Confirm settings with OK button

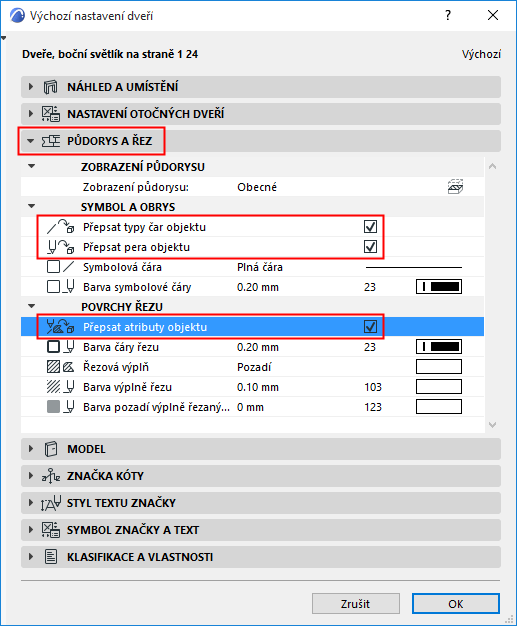(456, 603)
